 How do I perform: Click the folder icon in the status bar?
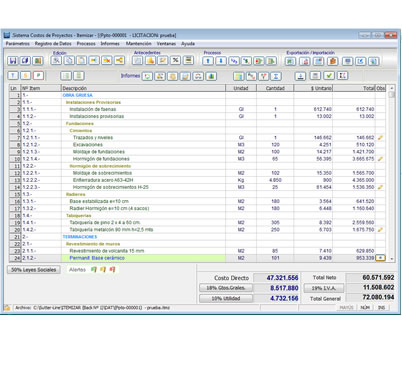pos(7,308)
